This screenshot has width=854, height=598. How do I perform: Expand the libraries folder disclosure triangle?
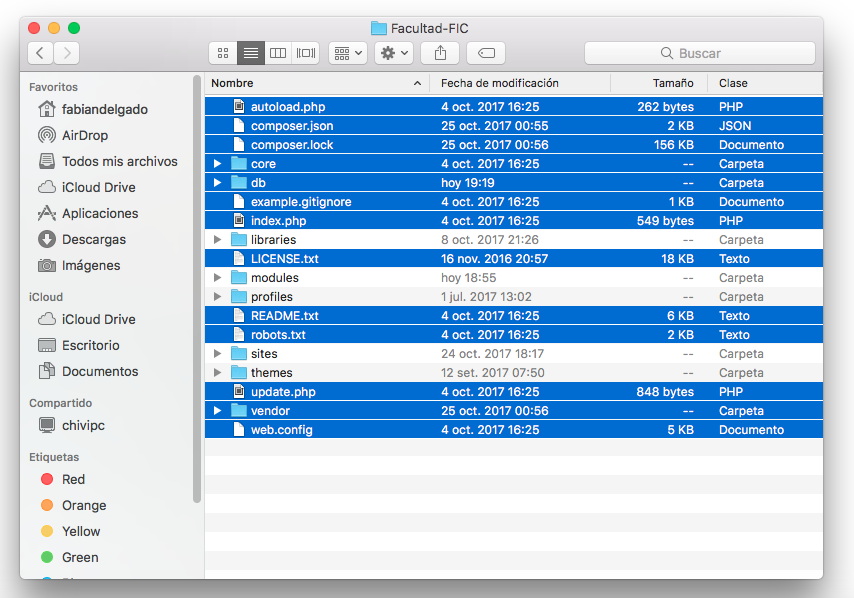(218, 240)
